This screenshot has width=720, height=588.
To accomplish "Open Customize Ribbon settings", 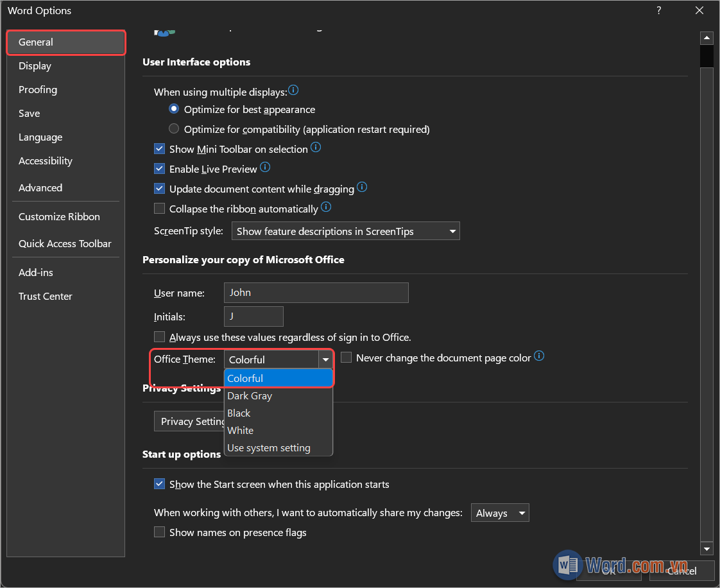I will pyautogui.click(x=66, y=217).
